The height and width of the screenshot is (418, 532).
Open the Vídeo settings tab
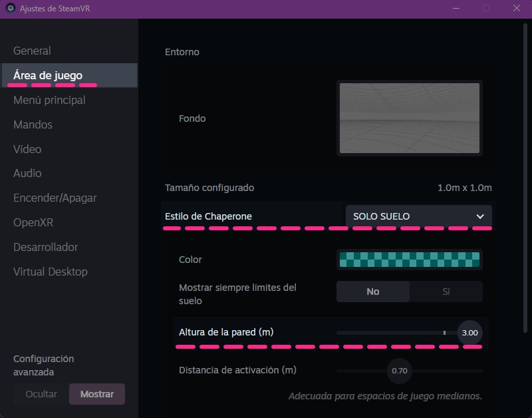[27, 149]
